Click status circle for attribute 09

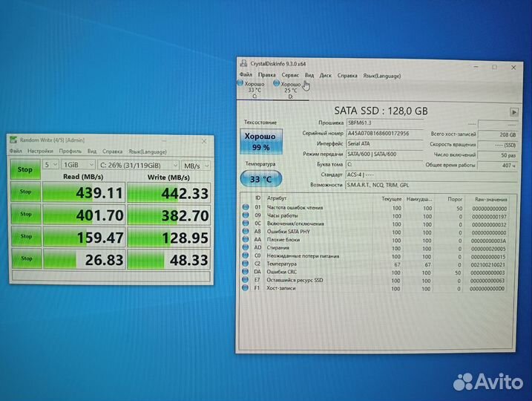tap(246, 215)
